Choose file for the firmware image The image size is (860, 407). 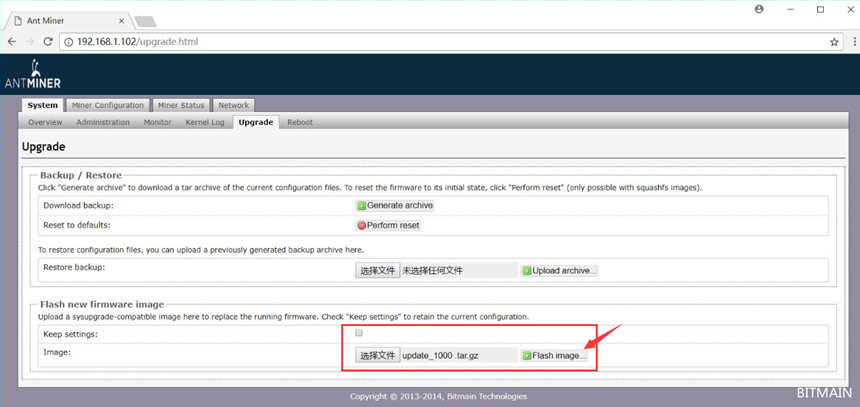377,355
